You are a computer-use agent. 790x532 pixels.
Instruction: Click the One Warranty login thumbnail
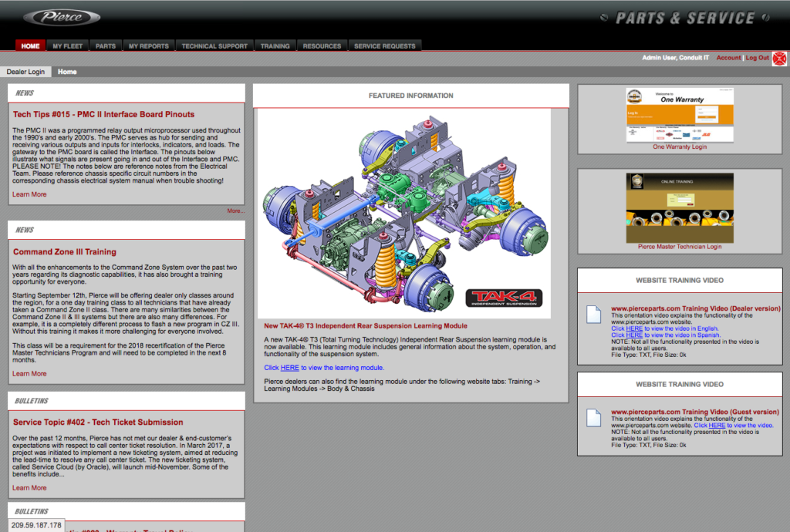tap(680, 115)
